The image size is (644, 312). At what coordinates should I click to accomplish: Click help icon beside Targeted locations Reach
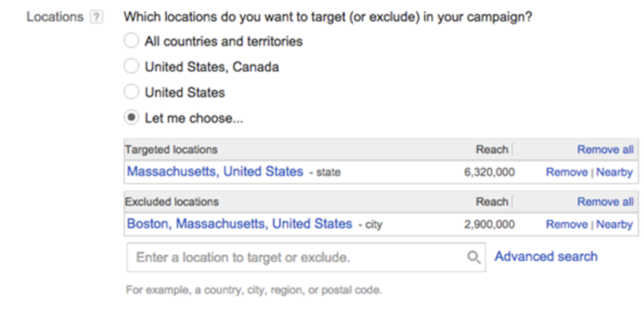512,150
